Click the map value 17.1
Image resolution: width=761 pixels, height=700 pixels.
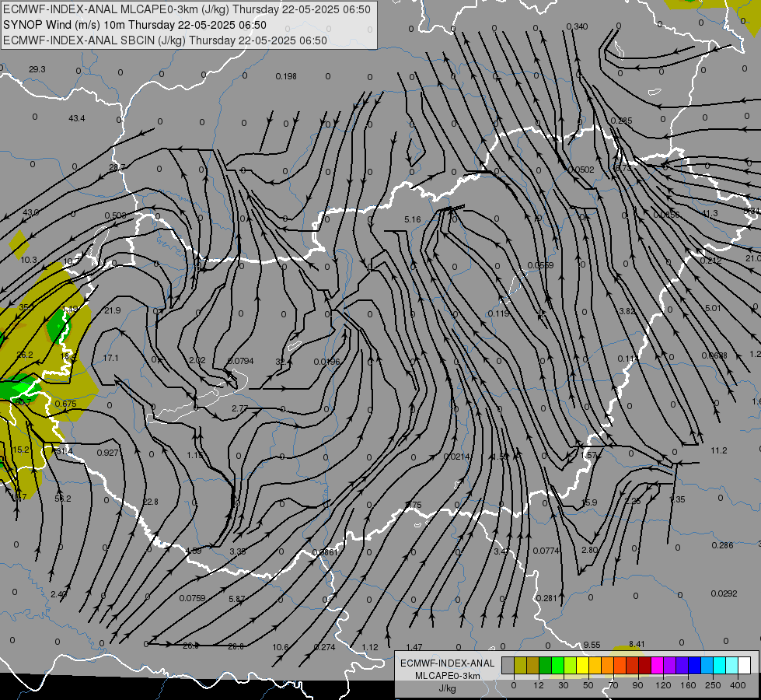pyautogui.click(x=110, y=358)
